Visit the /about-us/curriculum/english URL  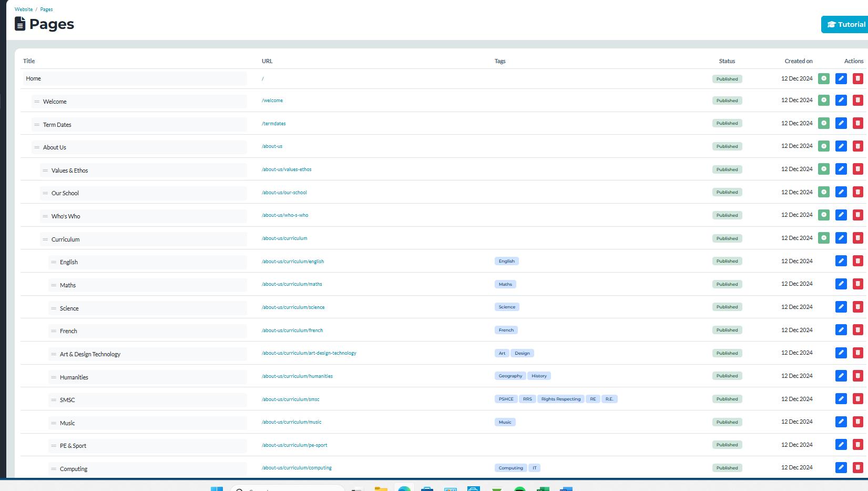click(293, 262)
